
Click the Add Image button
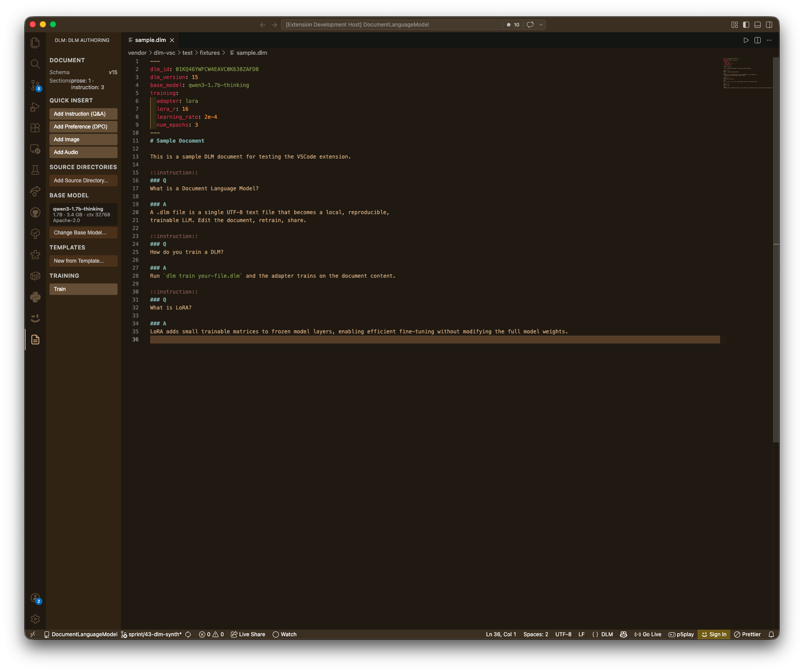coord(83,140)
